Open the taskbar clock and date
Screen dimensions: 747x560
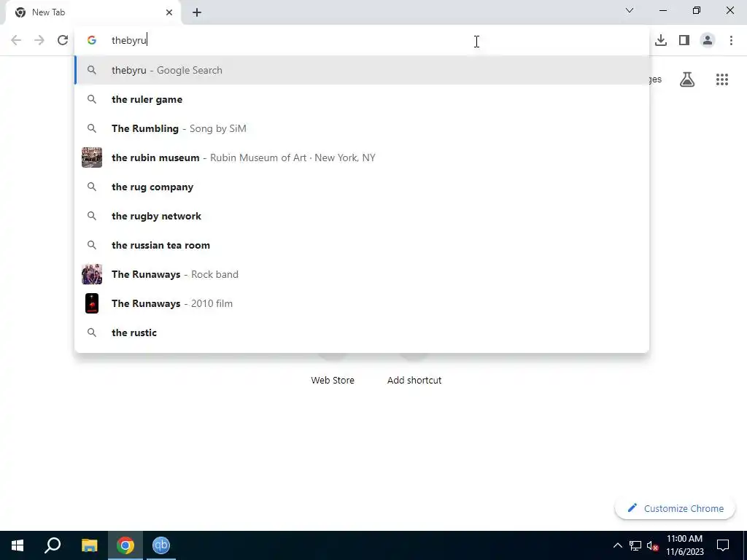pos(684,545)
